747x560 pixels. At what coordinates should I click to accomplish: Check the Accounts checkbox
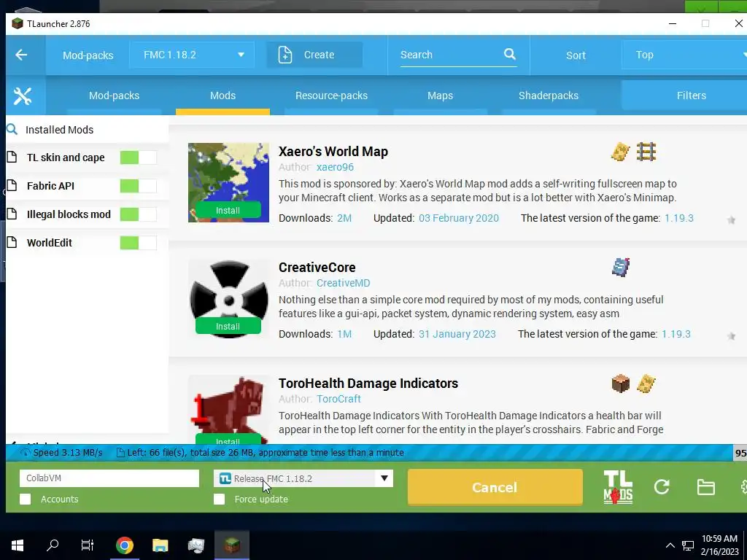26,499
